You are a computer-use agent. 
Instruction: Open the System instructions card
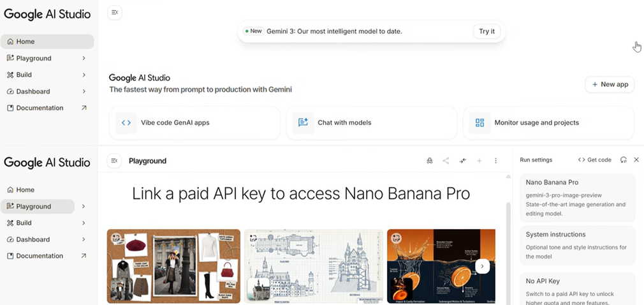click(x=578, y=245)
